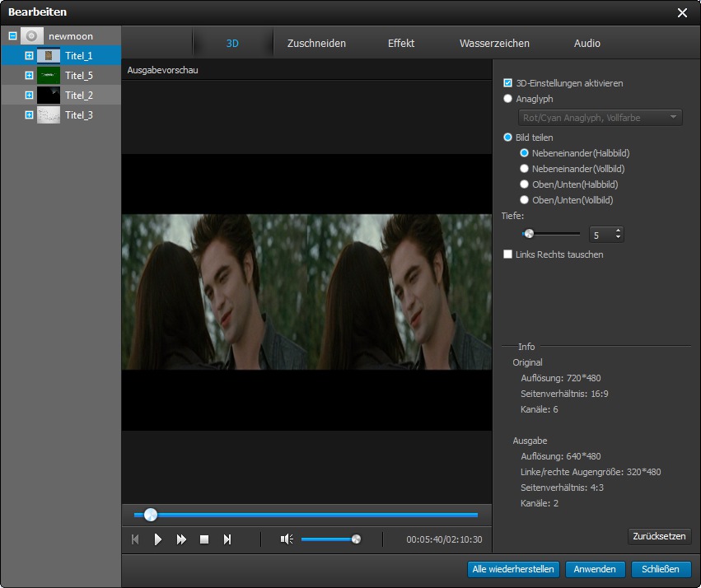Click the text Linke/rechte Augengröße: 320*480

(x=591, y=472)
